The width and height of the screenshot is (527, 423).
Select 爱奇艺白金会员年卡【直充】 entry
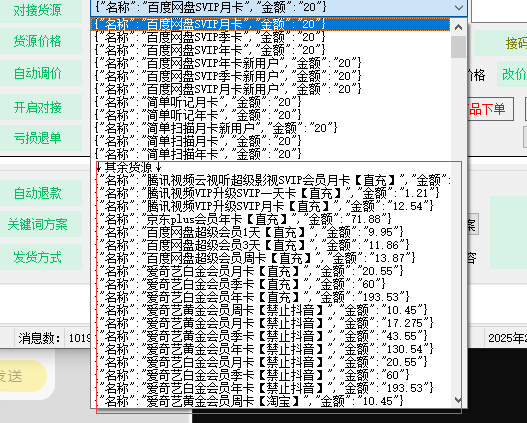[x=271, y=297]
